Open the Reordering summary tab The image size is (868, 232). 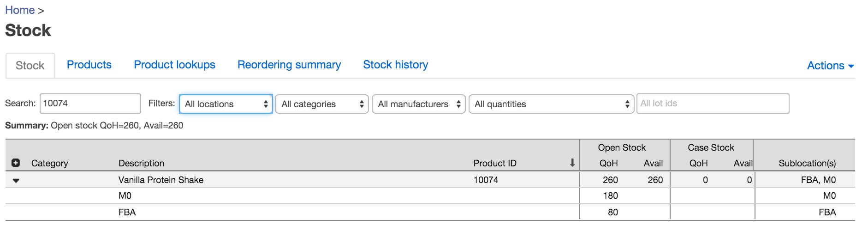pos(289,65)
